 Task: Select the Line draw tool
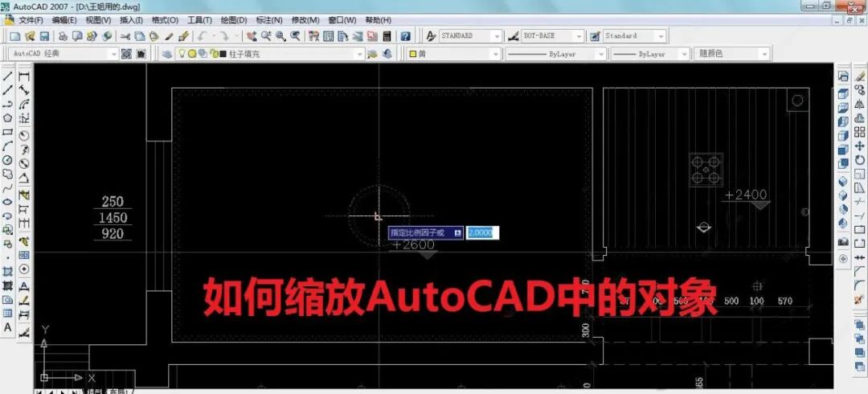(x=8, y=77)
